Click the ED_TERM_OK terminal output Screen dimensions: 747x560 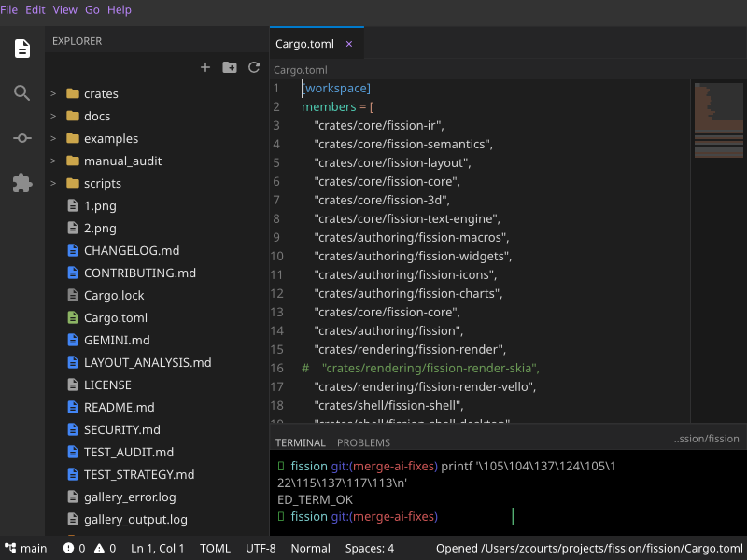[315, 499]
